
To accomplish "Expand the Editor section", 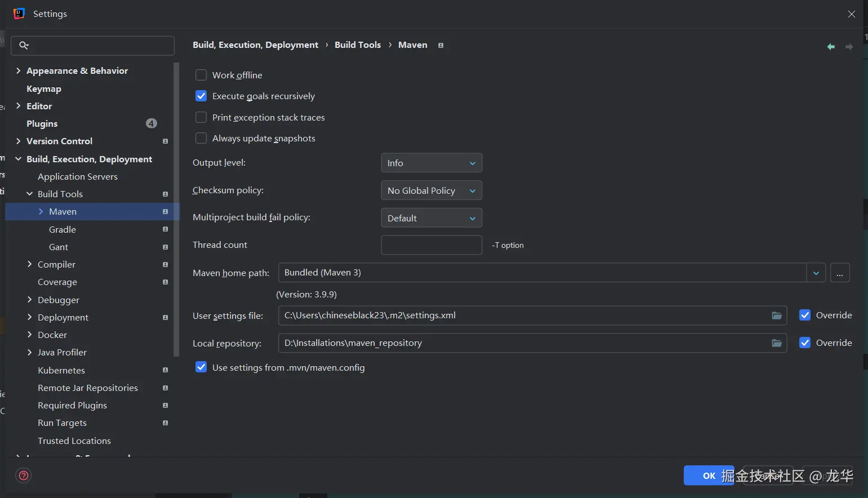I will click(x=18, y=106).
